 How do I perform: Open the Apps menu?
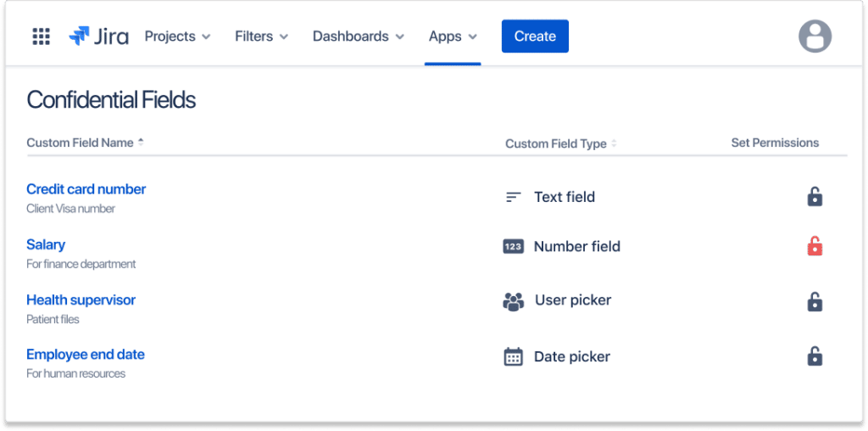(453, 36)
